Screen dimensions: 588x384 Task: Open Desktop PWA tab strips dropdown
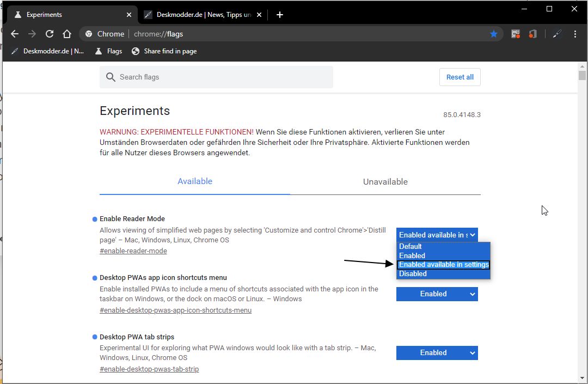tap(437, 353)
